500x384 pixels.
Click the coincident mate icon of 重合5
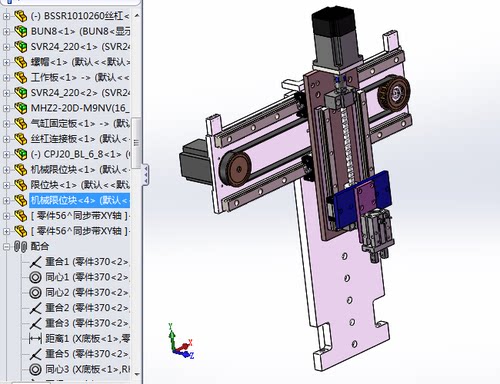[x=35, y=354]
